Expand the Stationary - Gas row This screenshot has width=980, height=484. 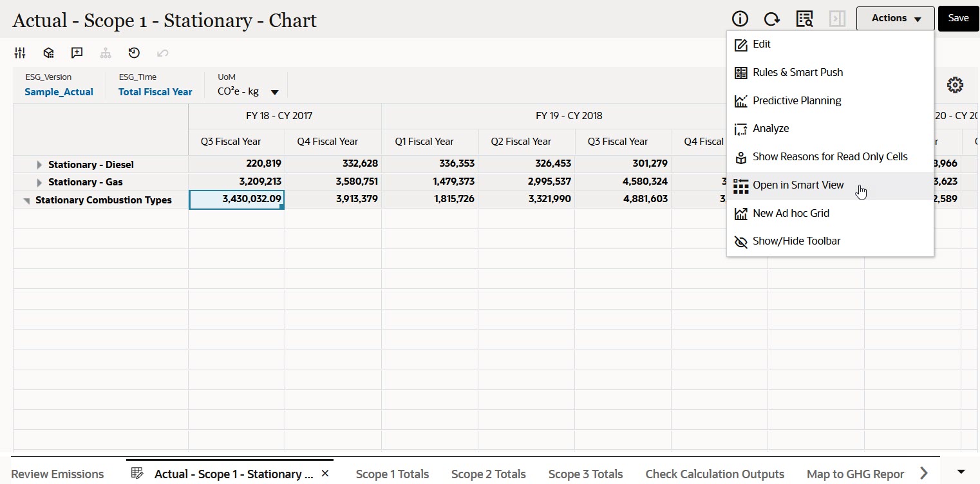pyautogui.click(x=40, y=183)
